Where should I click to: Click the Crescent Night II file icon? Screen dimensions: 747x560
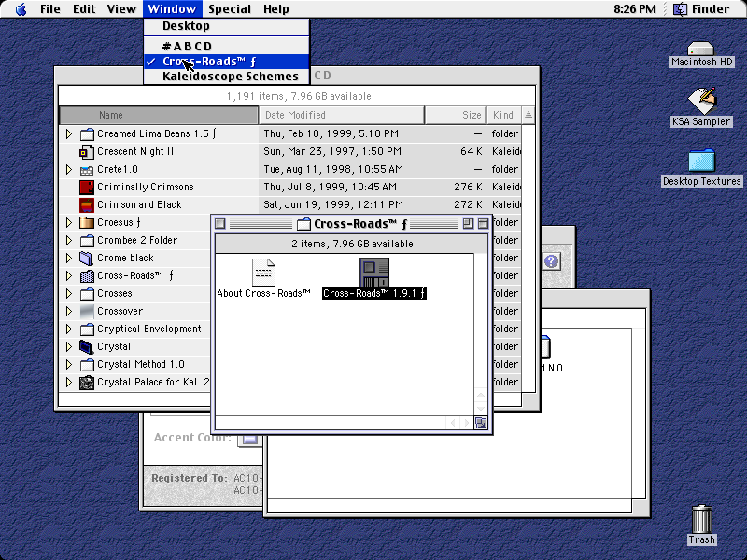pyautogui.click(x=87, y=151)
